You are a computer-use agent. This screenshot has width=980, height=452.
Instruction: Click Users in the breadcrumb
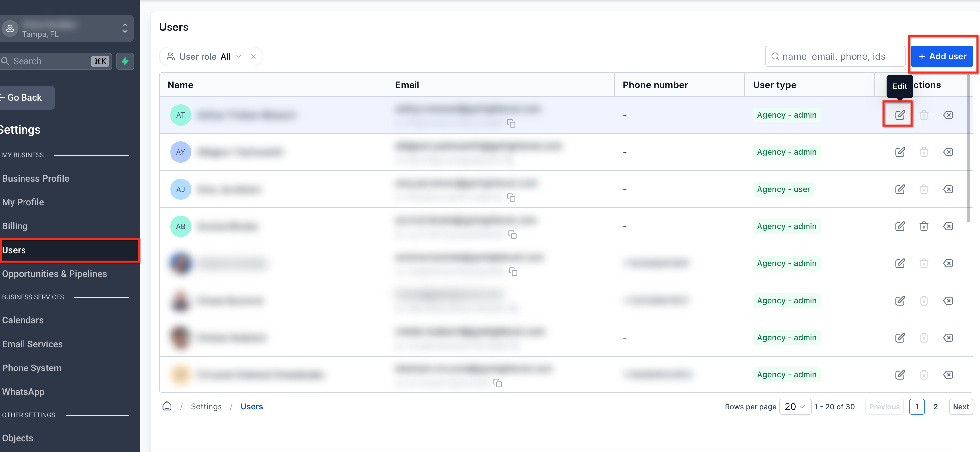tap(252, 406)
